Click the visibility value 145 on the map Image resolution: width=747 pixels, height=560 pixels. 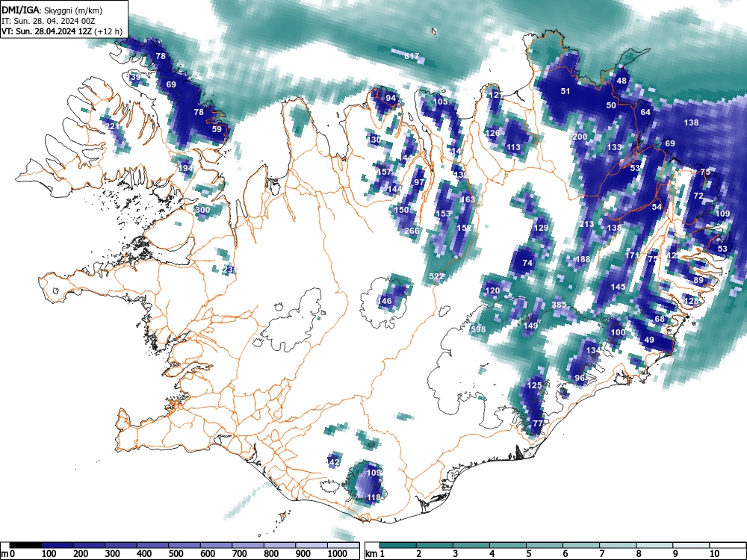click(x=618, y=287)
